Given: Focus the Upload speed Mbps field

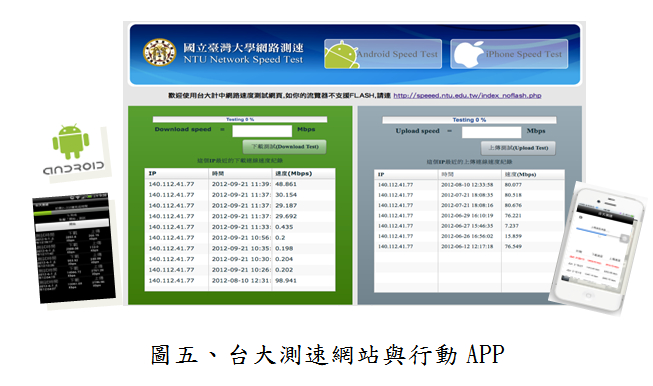Looking at the screenshot, I should (x=491, y=132).
